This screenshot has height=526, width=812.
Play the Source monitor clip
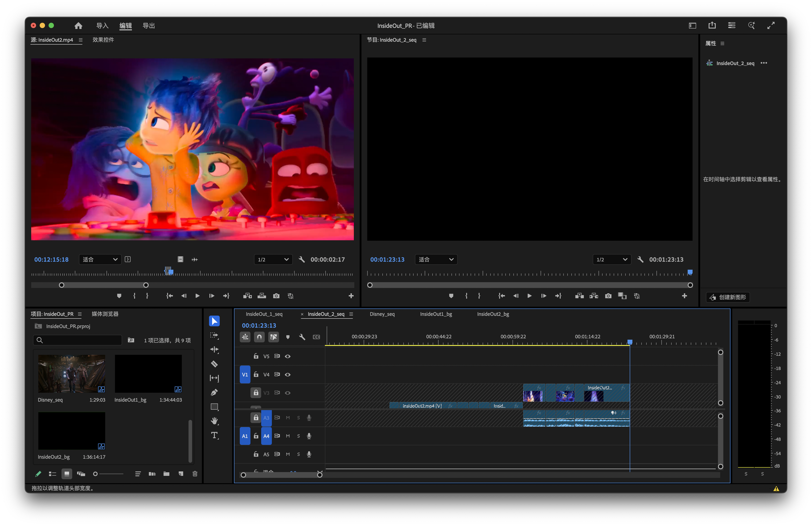tap(197, 296)
